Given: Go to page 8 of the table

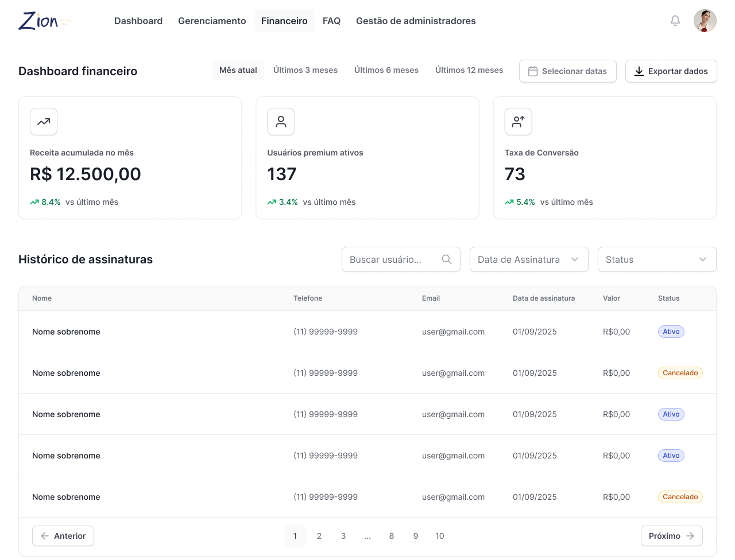Looking at the screenshot, I should (x=392, y=535).
